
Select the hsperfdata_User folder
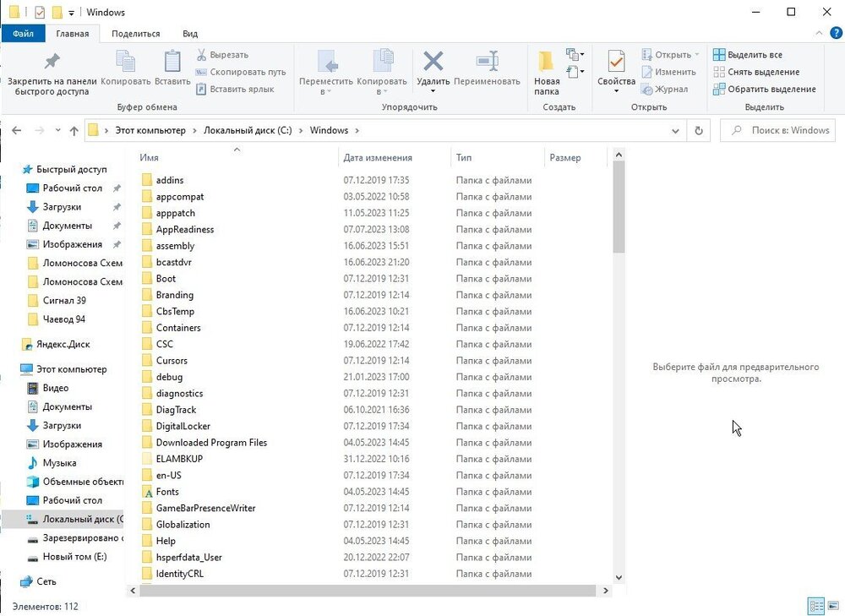tap(188, 557)
